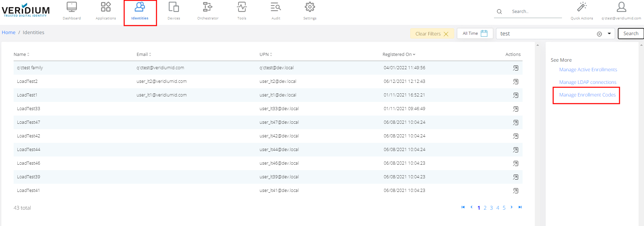
Task: Open the Dashboard monitor icon
Action: [72, 7]
